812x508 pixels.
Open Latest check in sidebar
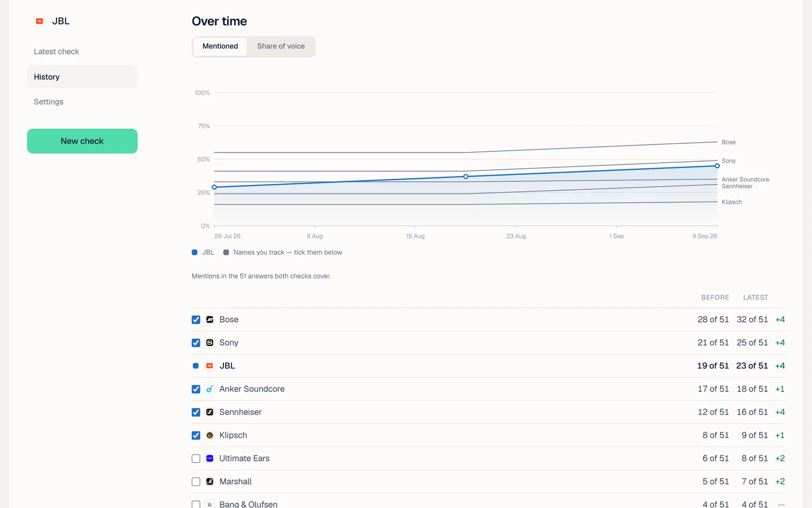(82, 52)
